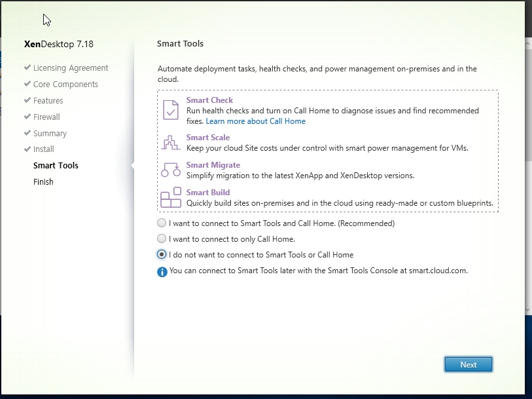The width and height of the screenshot is (532, 399).
Task: Click the Smart Tools page heading
Action: tap(180, 43)
